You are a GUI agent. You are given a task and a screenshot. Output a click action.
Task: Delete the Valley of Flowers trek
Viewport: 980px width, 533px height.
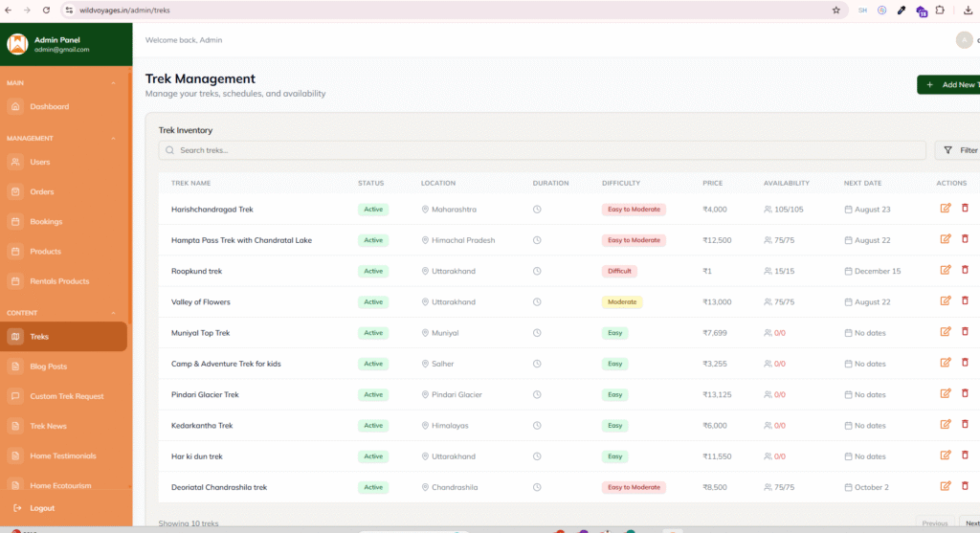pos(965,300)
